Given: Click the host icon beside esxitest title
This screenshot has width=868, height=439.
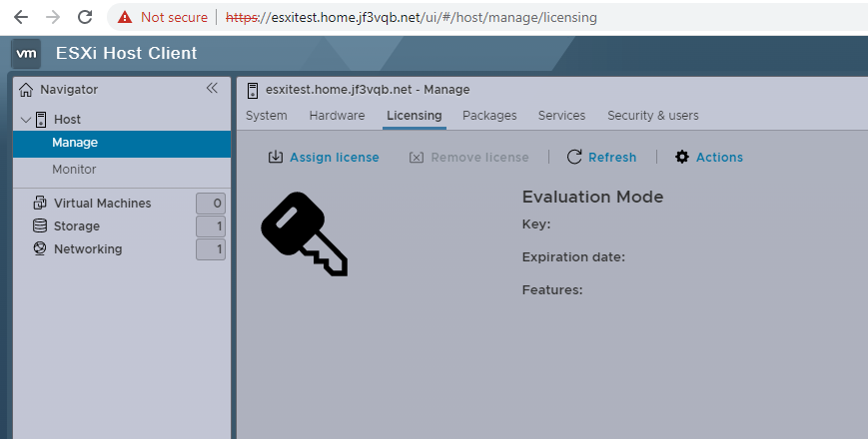Looking at the screenshot, I should pyautogui.click(x=253, y=90).
